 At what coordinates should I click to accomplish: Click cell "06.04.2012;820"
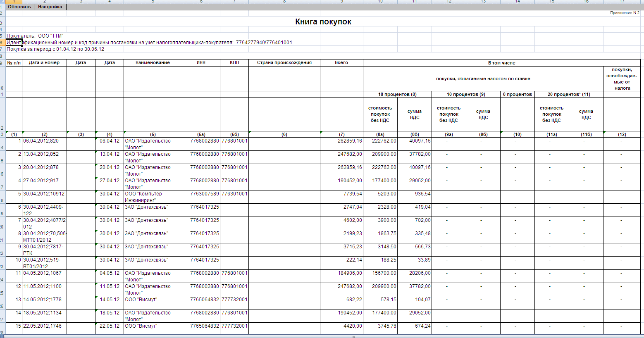(44, 144)
